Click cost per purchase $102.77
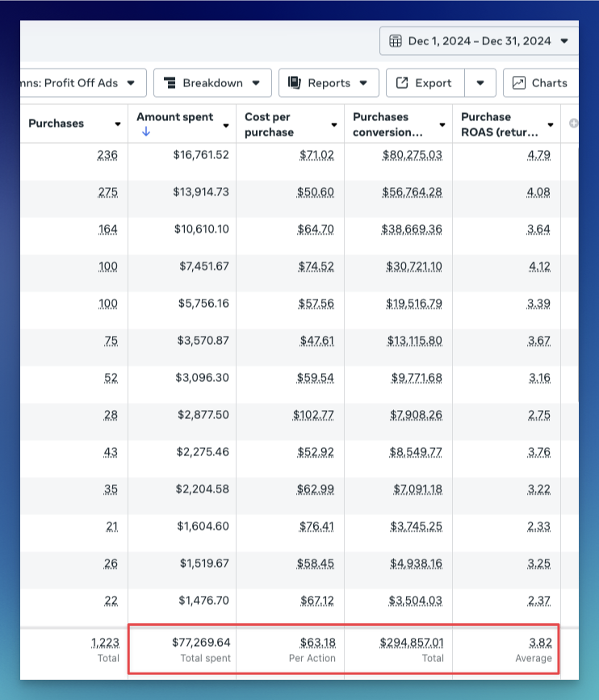Viewport: 599px width, 700px height. [x=313, y=415]
